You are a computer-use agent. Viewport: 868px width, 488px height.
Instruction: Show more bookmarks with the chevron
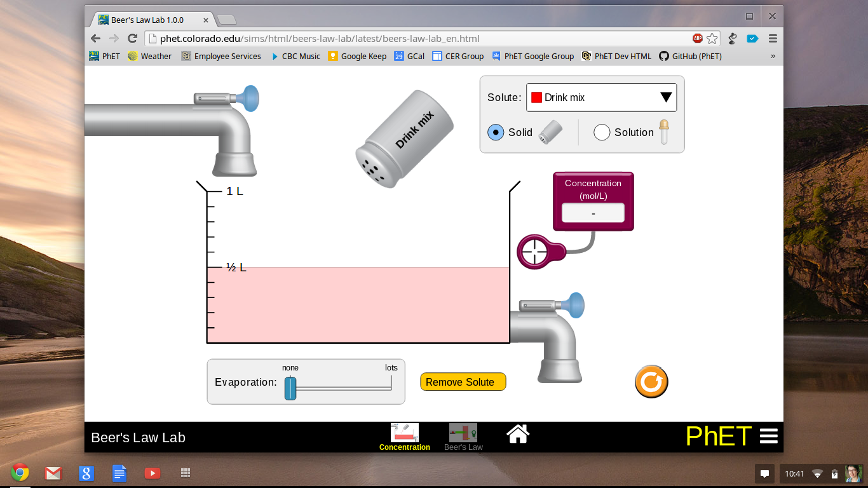point(773,56)
